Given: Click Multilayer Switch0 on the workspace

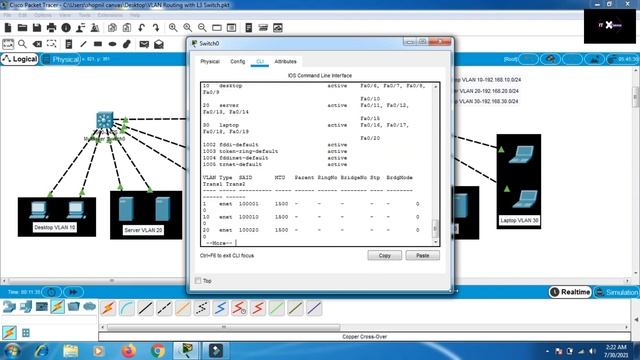Looking at the screenshot, I should 104,120.
